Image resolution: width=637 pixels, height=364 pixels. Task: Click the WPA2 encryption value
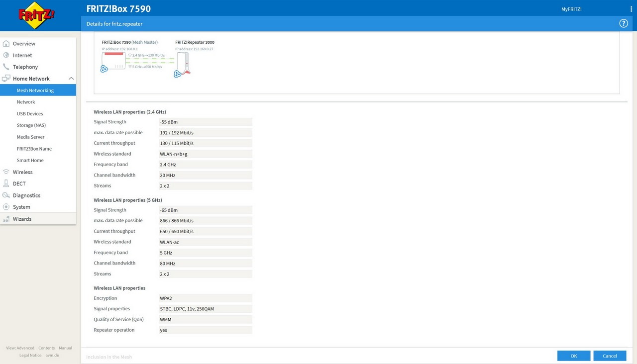[x=206, y=298]
